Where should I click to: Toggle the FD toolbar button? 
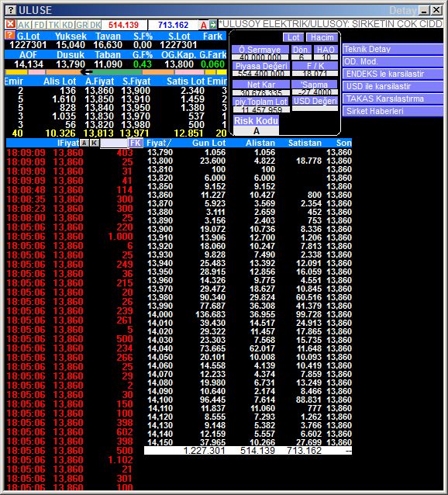(40, 25)
